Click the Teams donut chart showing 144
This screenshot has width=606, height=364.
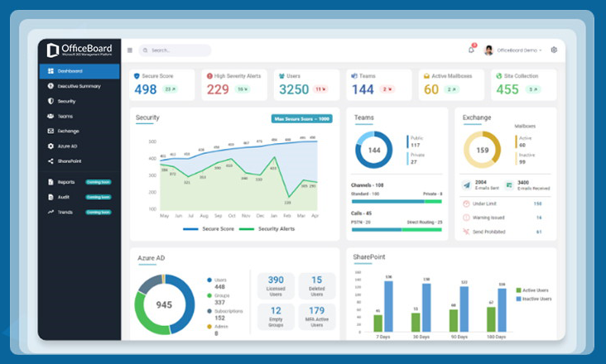(x=373, y=150)
